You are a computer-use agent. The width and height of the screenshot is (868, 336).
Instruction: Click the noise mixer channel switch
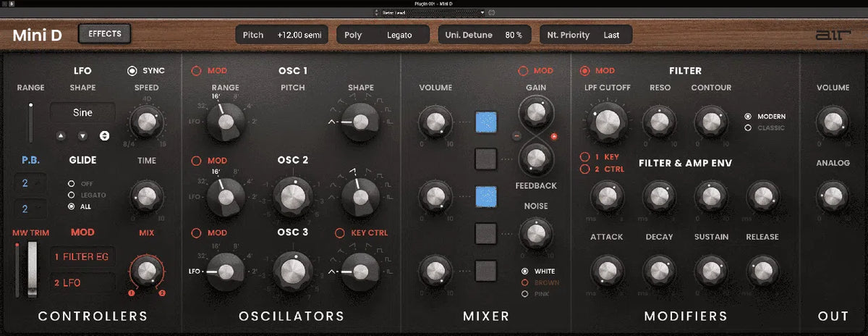coord(486,232)
